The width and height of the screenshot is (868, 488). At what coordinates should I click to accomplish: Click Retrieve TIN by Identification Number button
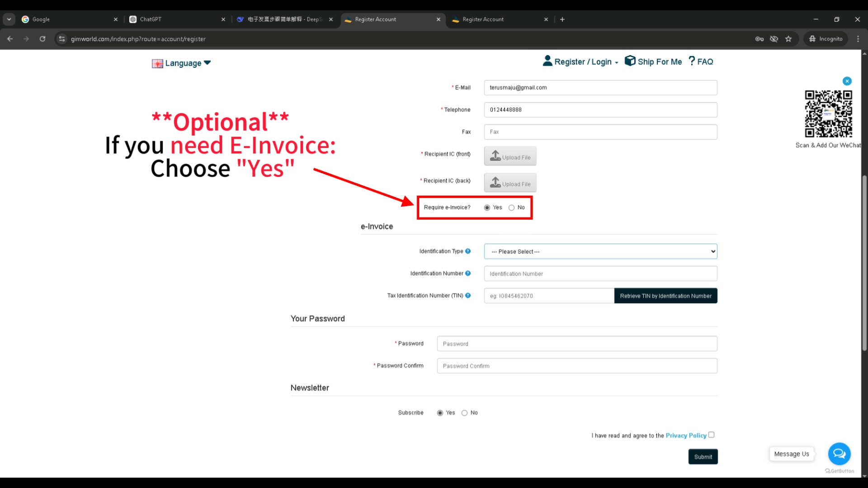coord(665,296)
